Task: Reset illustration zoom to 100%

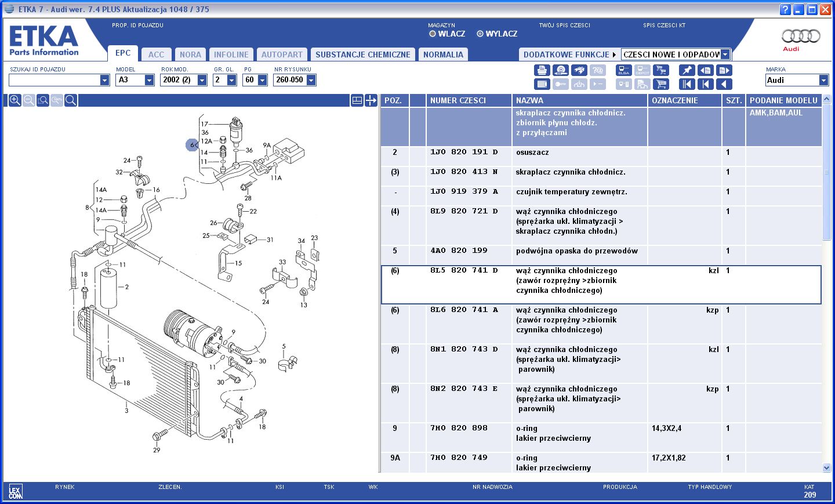Action: click(57, 100)
